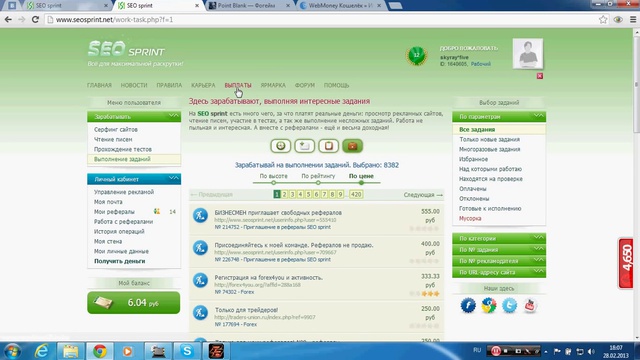Open the ФОРУМ menu item
Viewport: 640px width, 360px height.
tap(304, 85)
